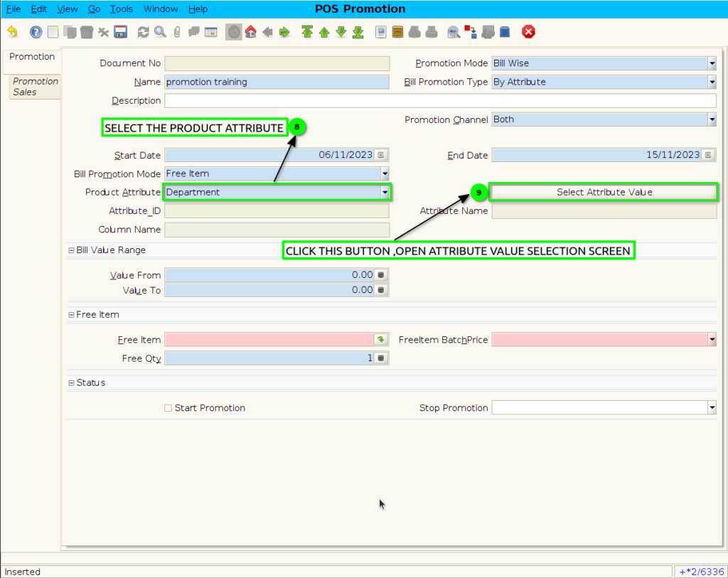Go to previous record with green up arrow
This screenshot has height=578, width=728.
point(324,32)
